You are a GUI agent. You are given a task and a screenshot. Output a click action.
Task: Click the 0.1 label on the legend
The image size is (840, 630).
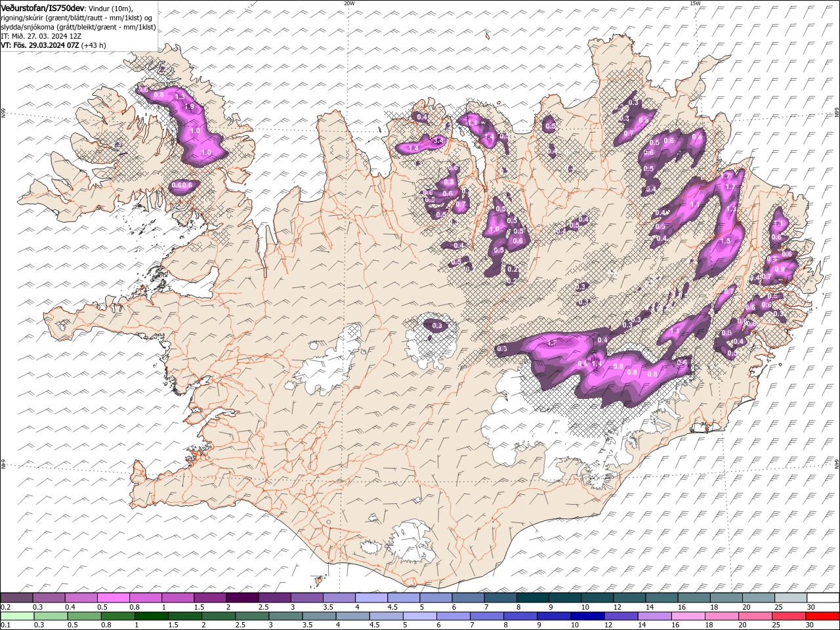point(5,625)
